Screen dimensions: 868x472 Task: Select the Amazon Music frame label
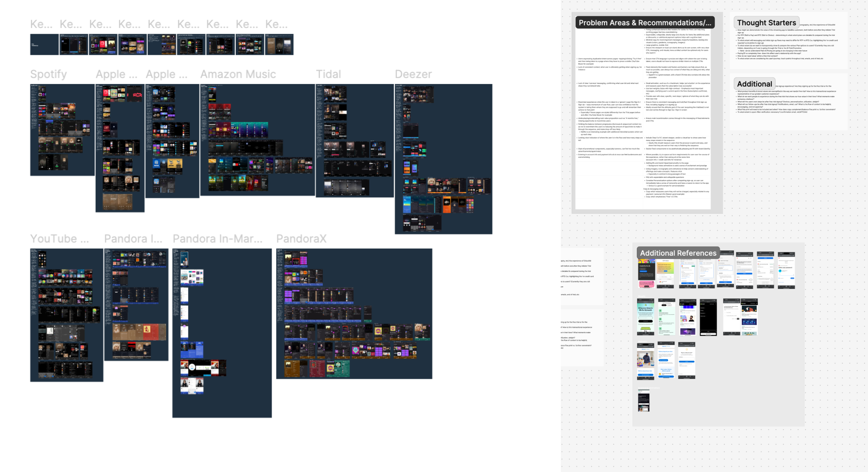click(x=238, y=74)
